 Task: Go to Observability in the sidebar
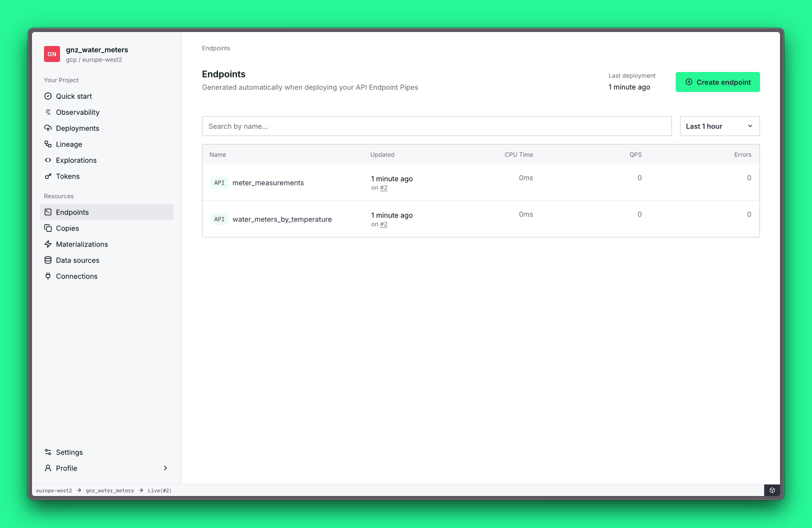pyautogui.click(x=77, y=112)
